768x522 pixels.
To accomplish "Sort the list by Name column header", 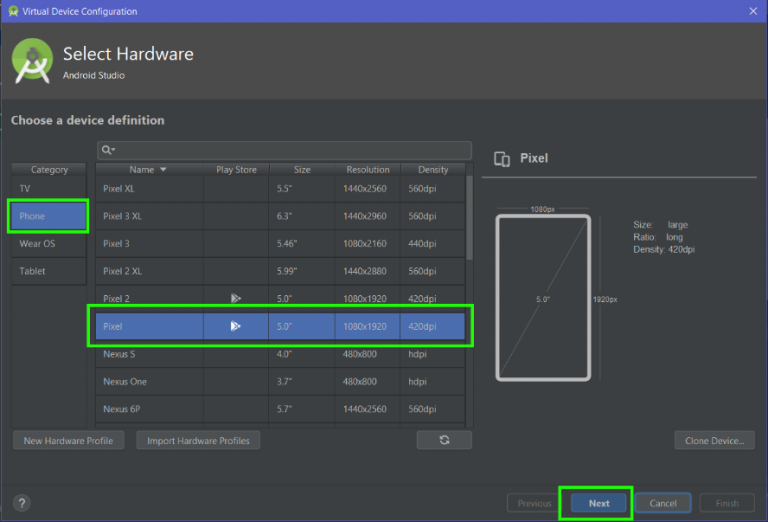I will tap(148, 170).
